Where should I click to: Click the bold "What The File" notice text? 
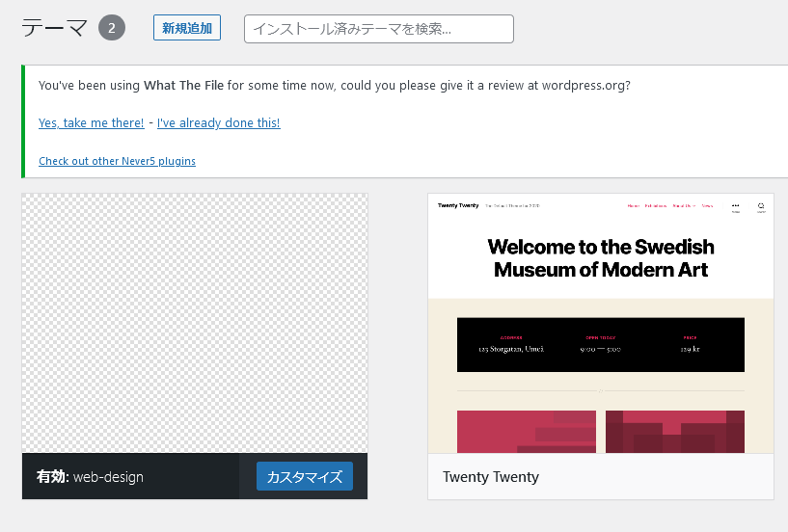coord(183,86)
